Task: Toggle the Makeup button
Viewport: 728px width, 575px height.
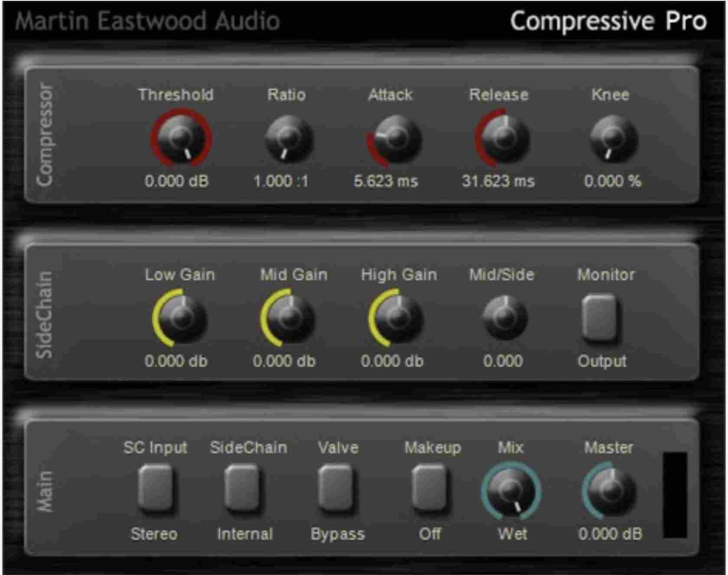Action: 429,488
